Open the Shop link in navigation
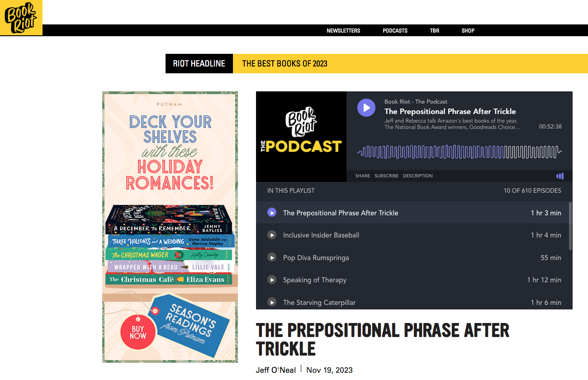Screen dimensions: 588x380 [x=468, y=31]
